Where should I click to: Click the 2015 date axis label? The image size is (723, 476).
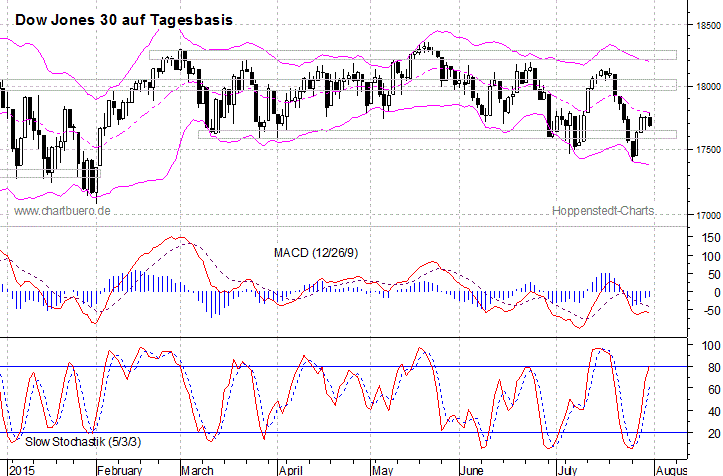[22, 470]
